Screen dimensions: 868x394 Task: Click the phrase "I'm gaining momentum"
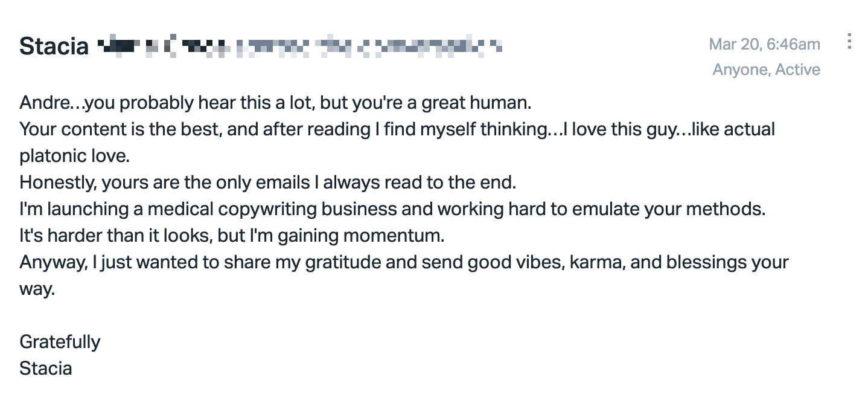click(x=346, y=236)
